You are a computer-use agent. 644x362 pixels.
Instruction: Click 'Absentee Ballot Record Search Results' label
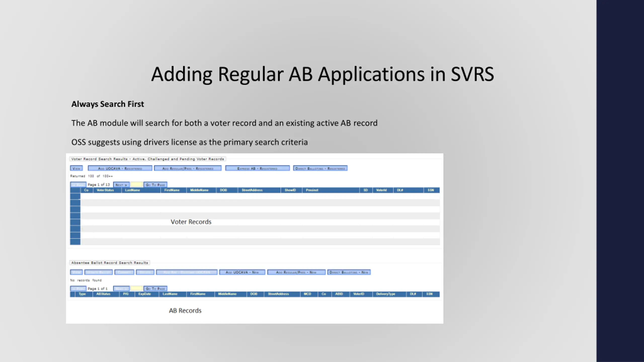(110, 263)
